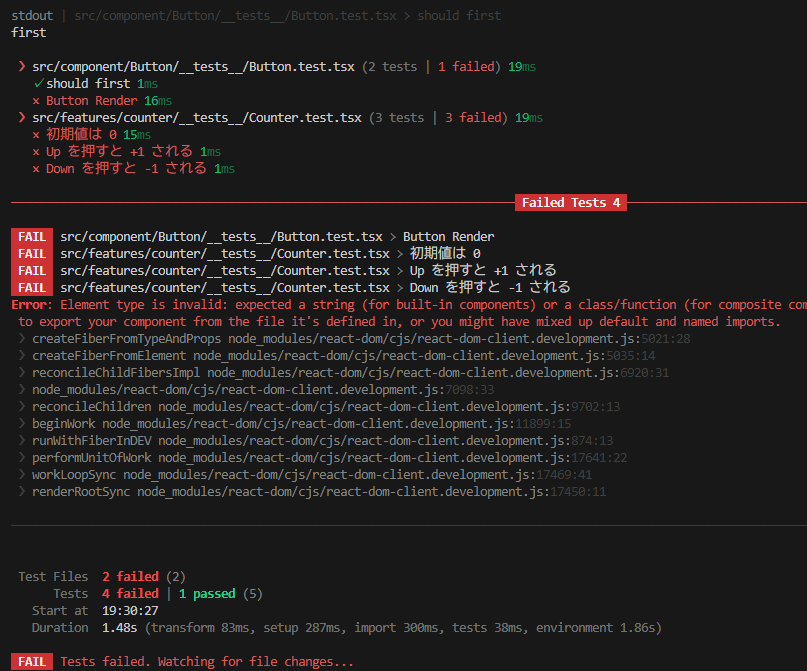Expand the renderRootSync stack frame chevron
The image size is (807, 671).
[x=22, y=492]
